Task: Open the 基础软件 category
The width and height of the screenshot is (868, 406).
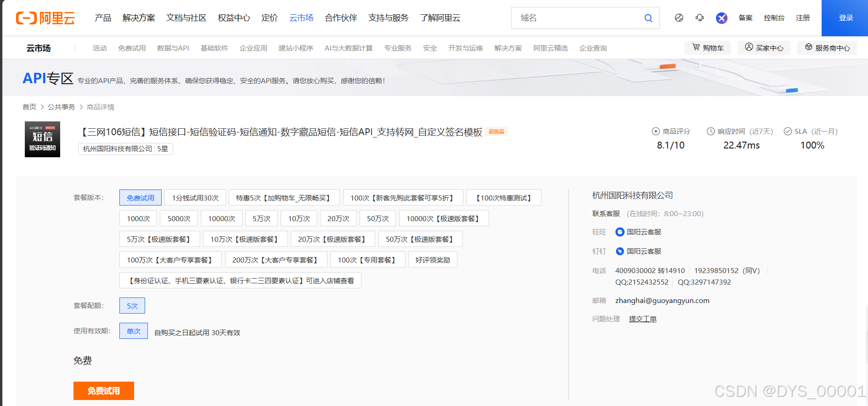Action: click(x=214, y=48)
